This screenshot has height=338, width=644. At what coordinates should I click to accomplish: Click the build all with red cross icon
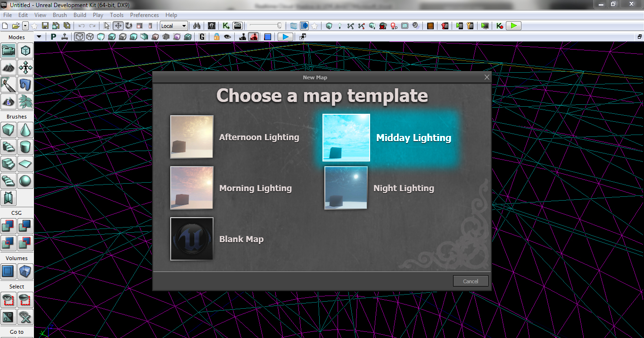click(383, 26)
